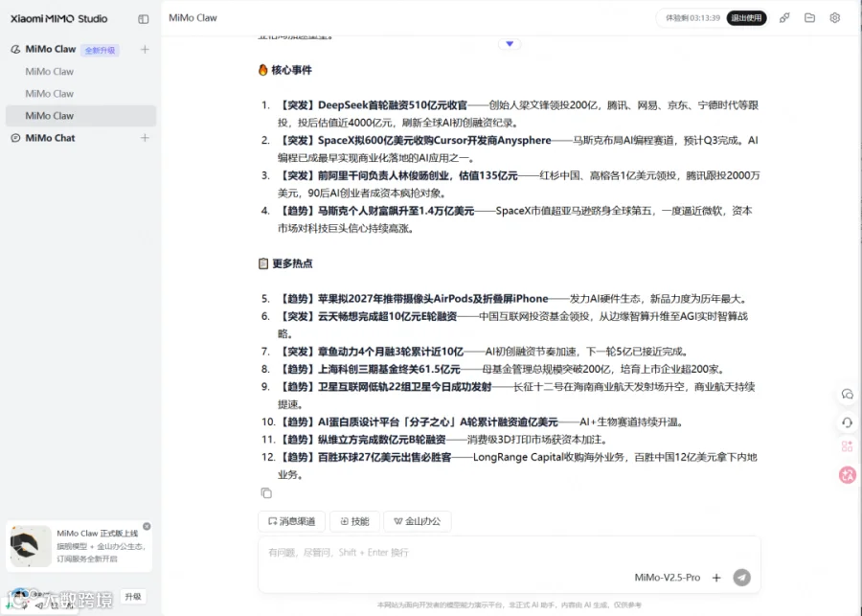862x616 pixels.
Task: Click the 云天畅想完成超10亿元E轮融资 headline
Action: point(387,316)
